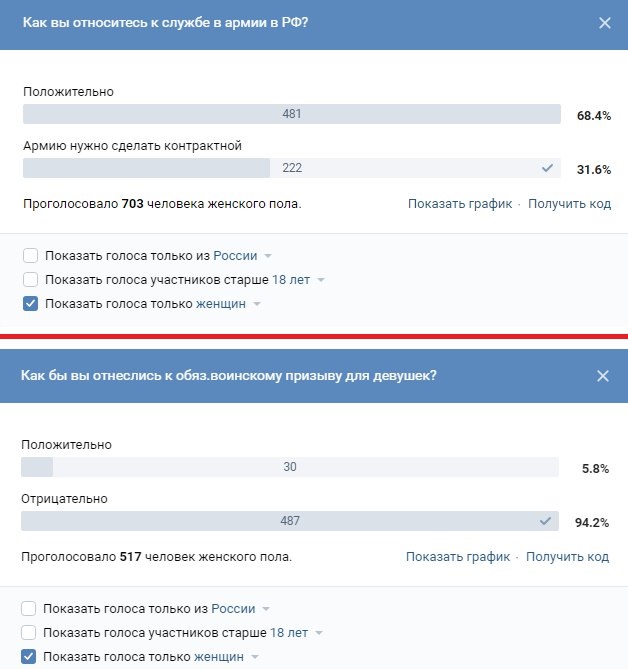Select the 'Положительно' bar showing 30 votes
Image resolution: width=628 pixels, height=669 pixels.
pos(289,467)
